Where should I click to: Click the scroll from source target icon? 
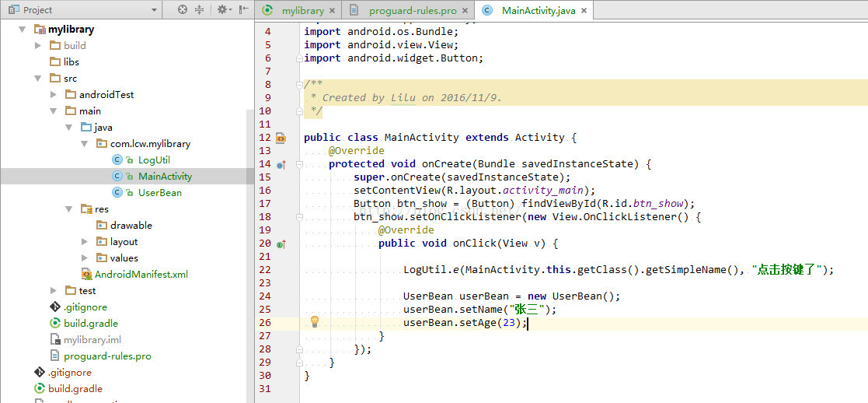click(183, 10)
